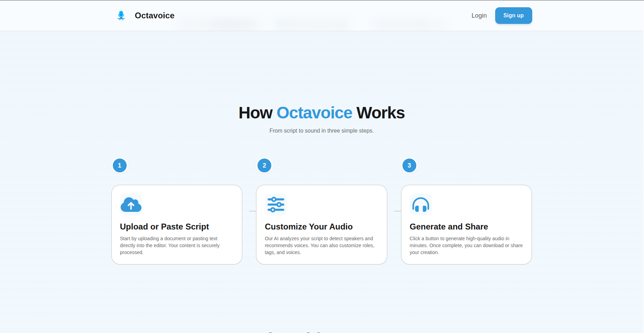Click the Generate and Share card title
The height and width of the screenshot is (333, 644).
tap(448, 227)
